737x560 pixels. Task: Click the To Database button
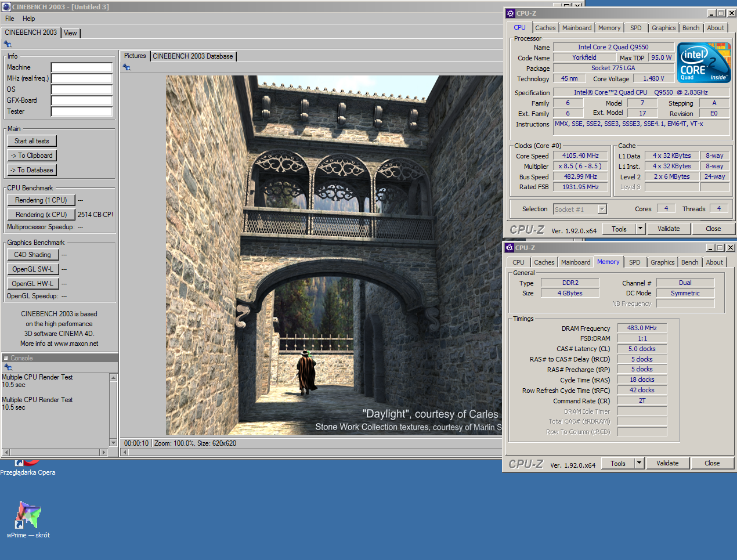[x=32, y=170]
